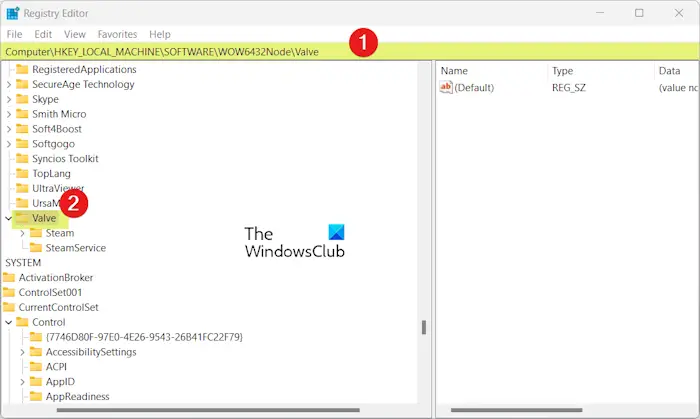The height and width of the screenshot is (419, 700).
Task: Select the Skype folder icon
Action: 22,99
